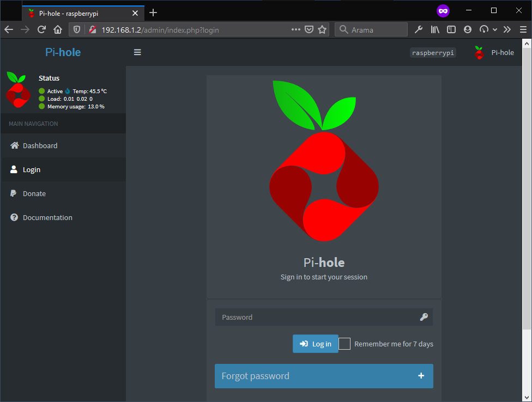Viewport: 532px width, 402px height.
Task: Click the Arama search box
Action: [371, 29]
